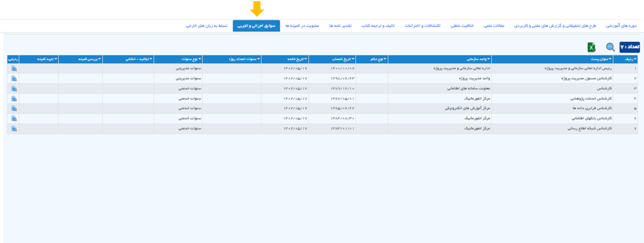Open the نوع سنوات column filter arrow

(199, 59)
